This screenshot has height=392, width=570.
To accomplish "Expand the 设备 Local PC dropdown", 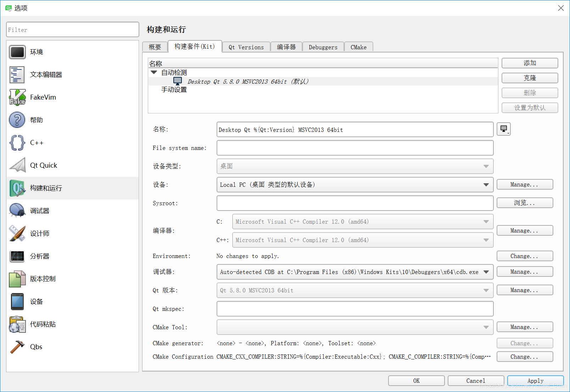I will tap(355, 185).
